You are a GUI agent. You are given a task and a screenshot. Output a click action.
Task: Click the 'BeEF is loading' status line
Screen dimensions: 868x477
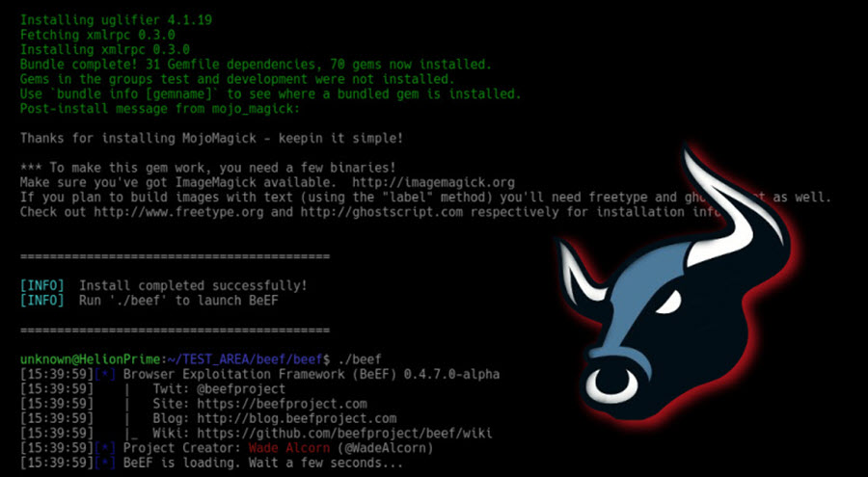(x=263, y=463)
